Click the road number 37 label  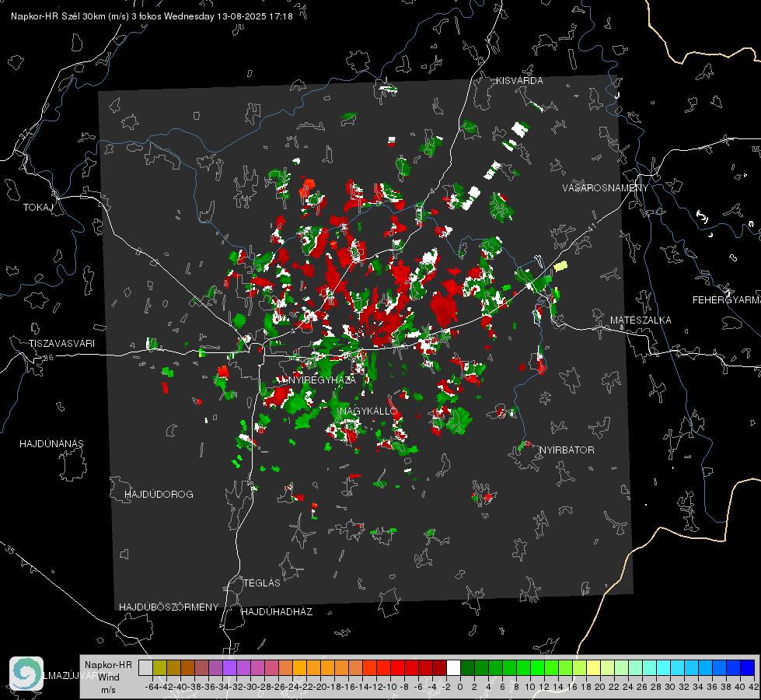pos(24,133)
